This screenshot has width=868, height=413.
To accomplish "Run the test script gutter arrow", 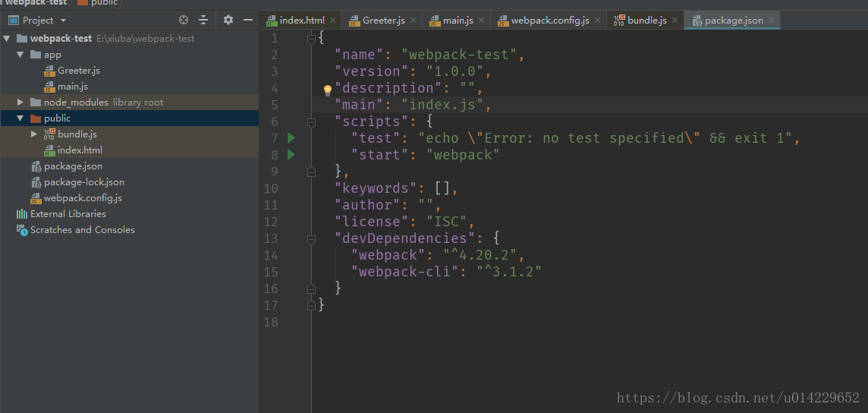I will [x=291, y=138].
